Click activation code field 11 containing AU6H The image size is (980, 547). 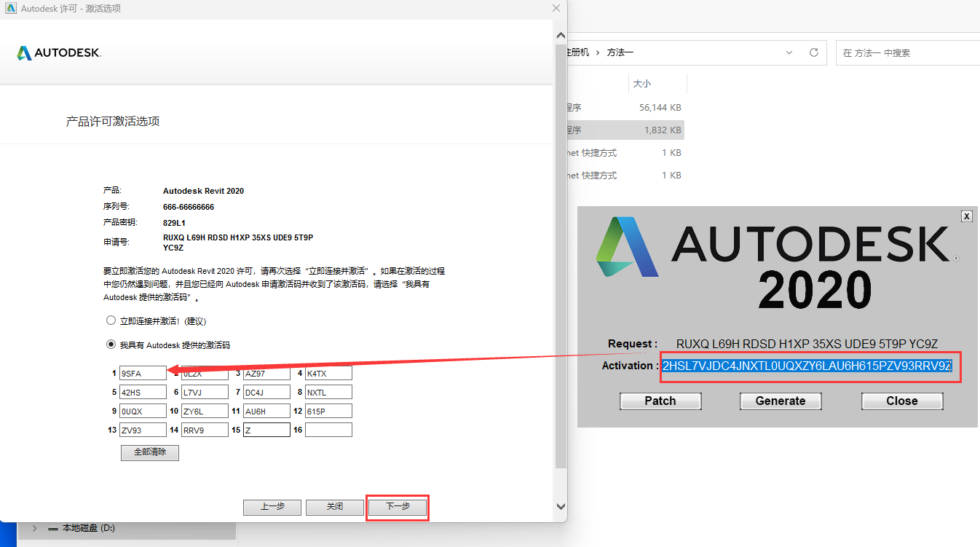coord(266,411)
